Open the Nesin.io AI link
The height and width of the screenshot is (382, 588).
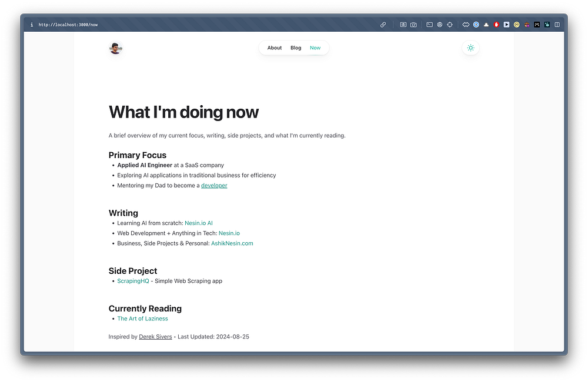pos(198,223)
